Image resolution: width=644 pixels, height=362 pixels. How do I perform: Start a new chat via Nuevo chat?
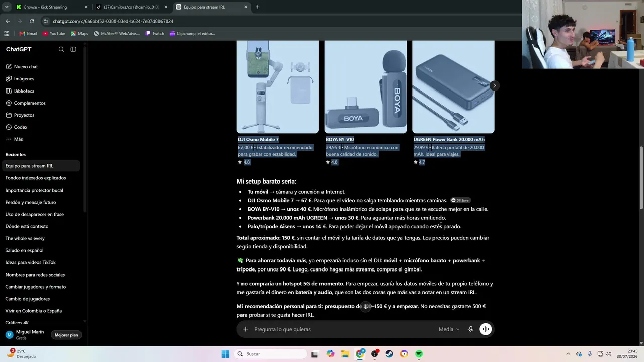click(40, 67)
